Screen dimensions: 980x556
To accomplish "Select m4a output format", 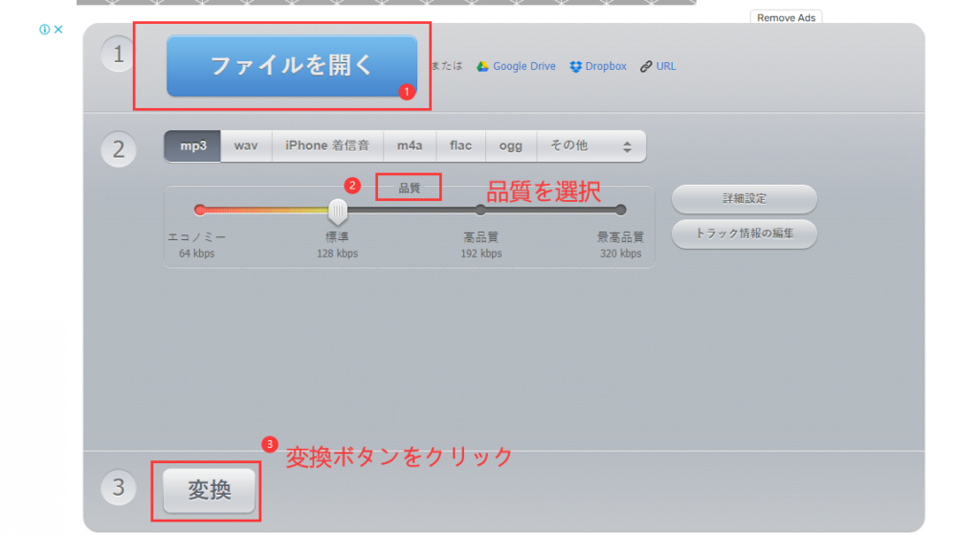I will click(x=410, y=145).
